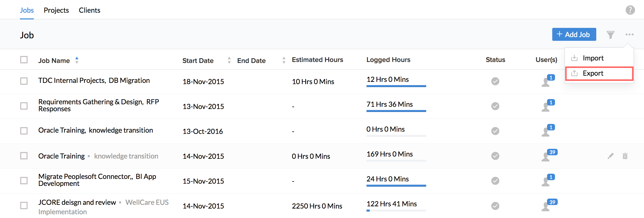Viewport: 644px width, 218px height.
Task: Toggle the select-all jobs checkbox
Action: 24,60
